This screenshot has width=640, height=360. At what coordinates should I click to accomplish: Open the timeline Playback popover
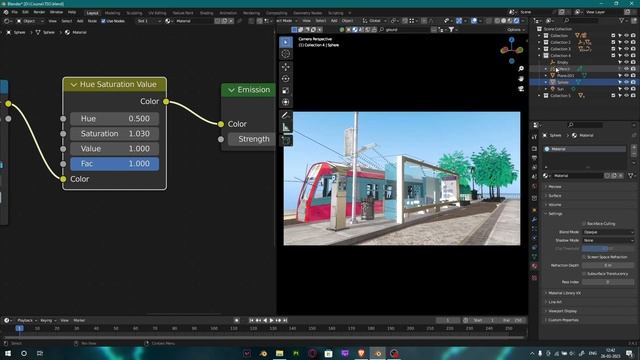27,320
